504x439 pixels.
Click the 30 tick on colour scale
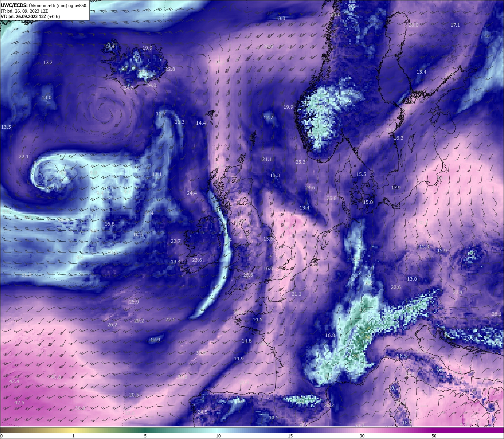(x=362, y=436)
